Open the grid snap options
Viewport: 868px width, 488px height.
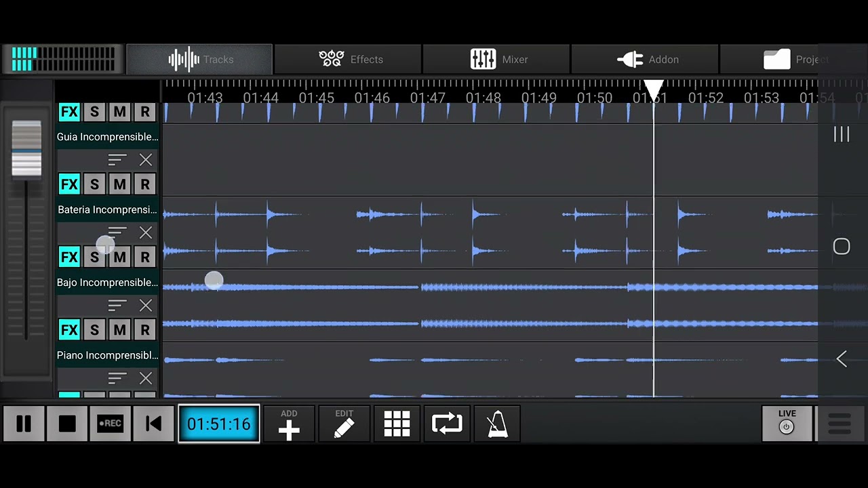pos(397,424)
